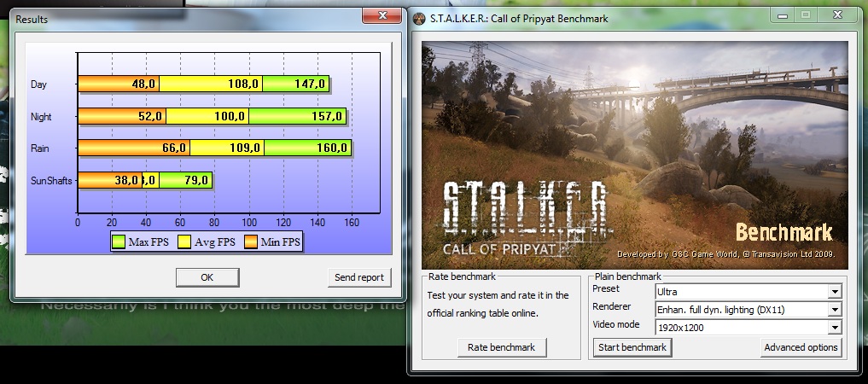The width and height of the screenshot is (868, 384).
Task: Click the Rate benchmark button
Action: [x=502, y=347]
